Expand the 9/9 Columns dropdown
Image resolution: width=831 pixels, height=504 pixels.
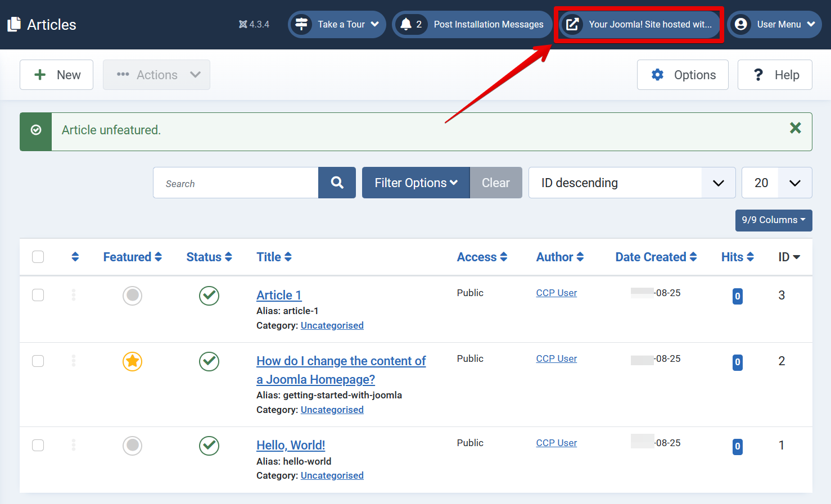pos(773,220)
